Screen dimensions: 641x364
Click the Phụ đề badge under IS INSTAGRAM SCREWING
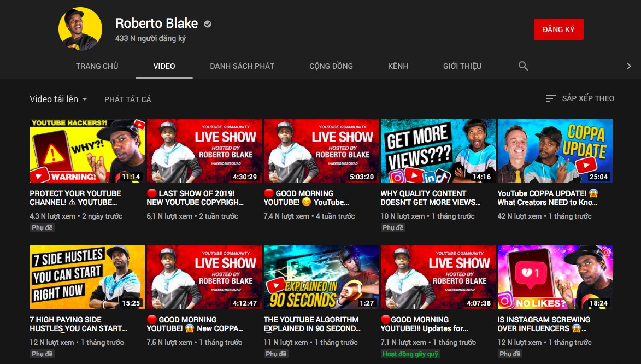pos(510,354)
